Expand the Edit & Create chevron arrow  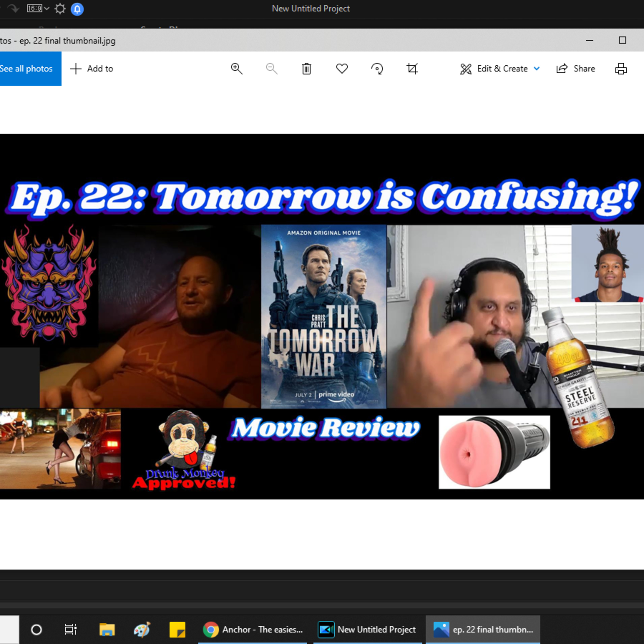(537, 69)
